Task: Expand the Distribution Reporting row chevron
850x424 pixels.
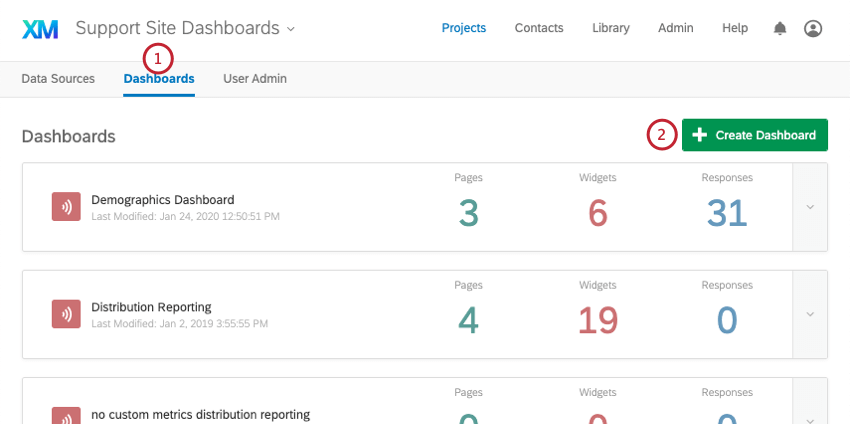Action: pyautogui.click(x=810, y=314)
